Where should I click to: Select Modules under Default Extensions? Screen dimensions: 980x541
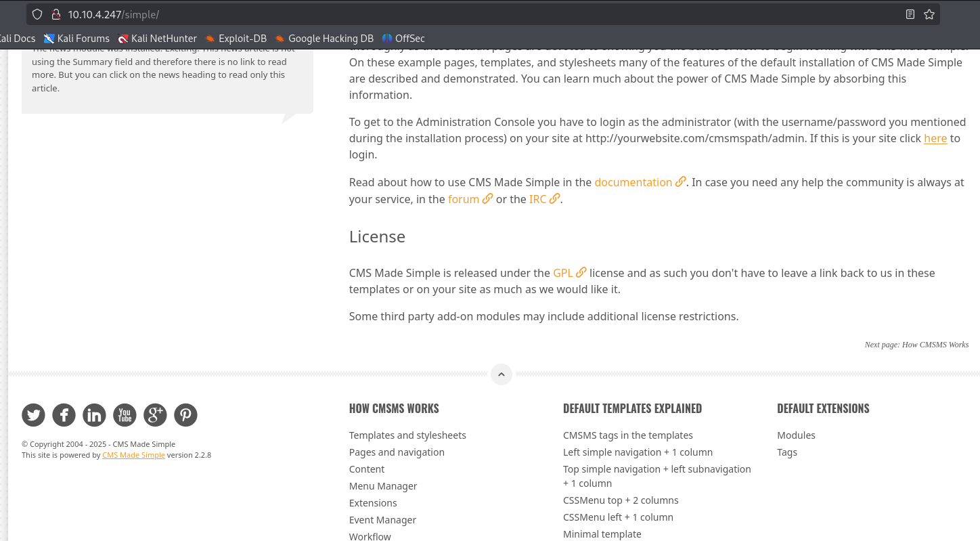point(796,435)
